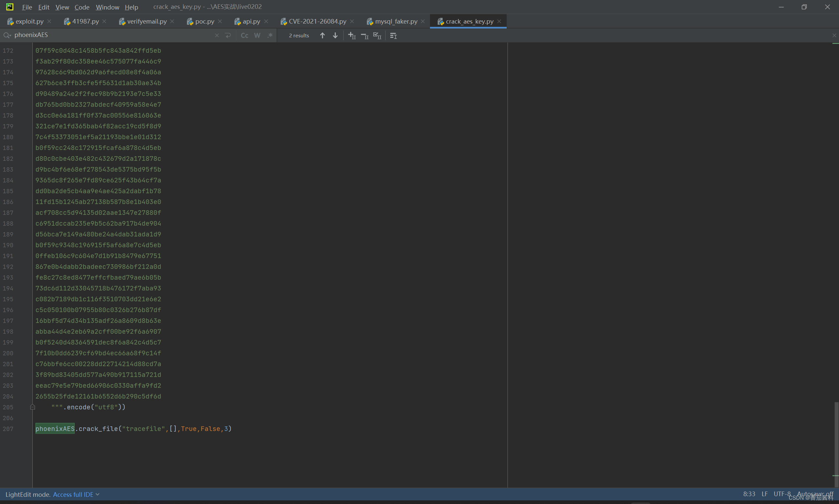839x504 pixels.
Task: Click hex line abba44d4e2eb69a2cff00be92f6a6907
Action: [x=98, y=331]
